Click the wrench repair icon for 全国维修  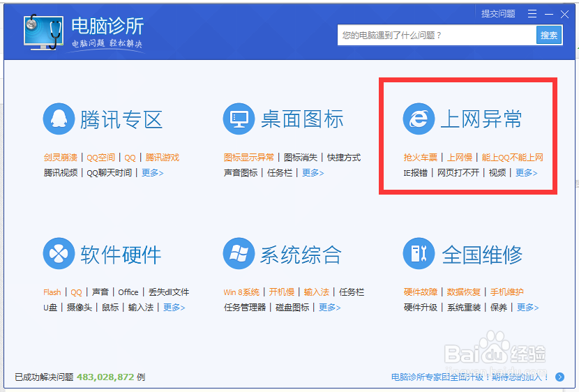[x=419, y=254]
